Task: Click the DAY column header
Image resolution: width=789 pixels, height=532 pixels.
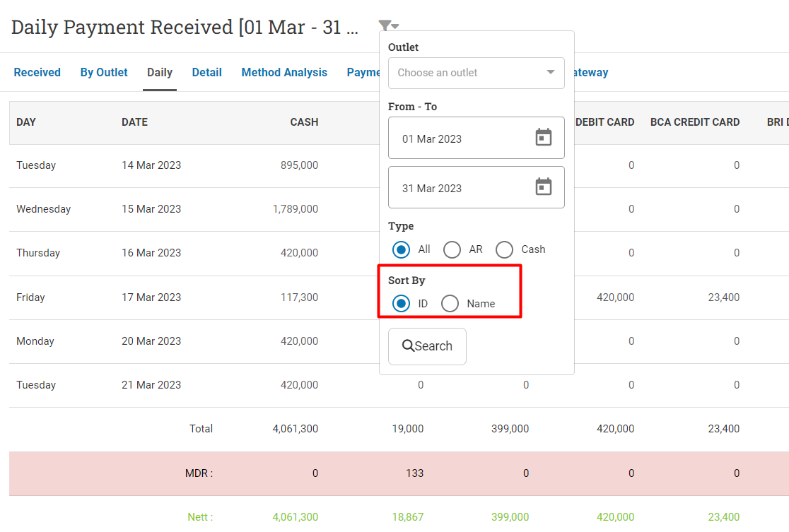Action: [26, 122]
